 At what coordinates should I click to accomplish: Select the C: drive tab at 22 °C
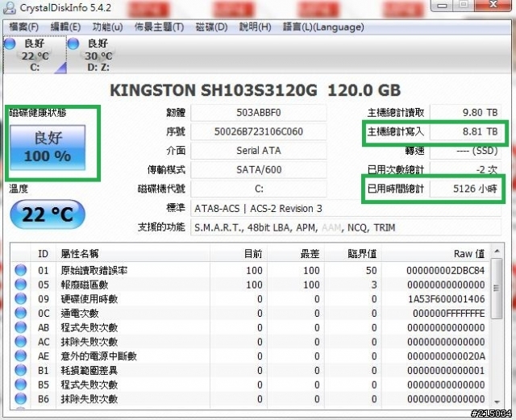(35, 55)
